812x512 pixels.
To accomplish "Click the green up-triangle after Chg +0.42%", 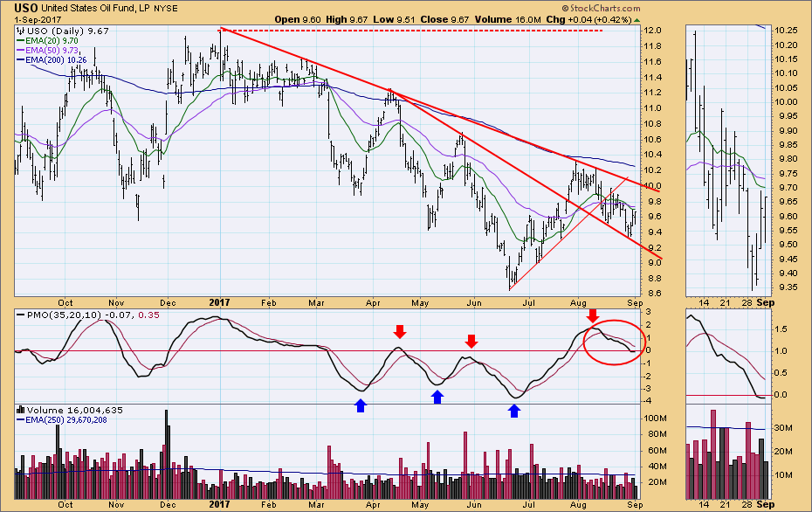I will point(637,20).
